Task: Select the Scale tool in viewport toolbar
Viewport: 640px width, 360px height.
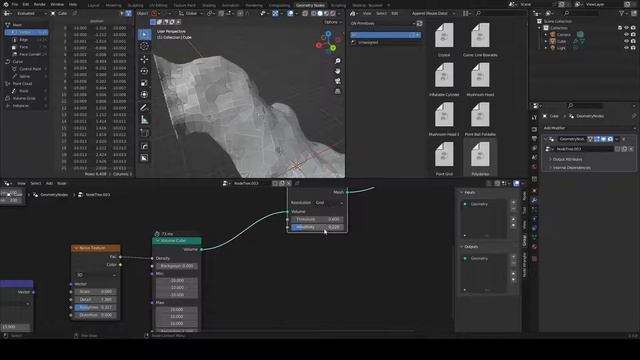Action: (x=144, y=83)
